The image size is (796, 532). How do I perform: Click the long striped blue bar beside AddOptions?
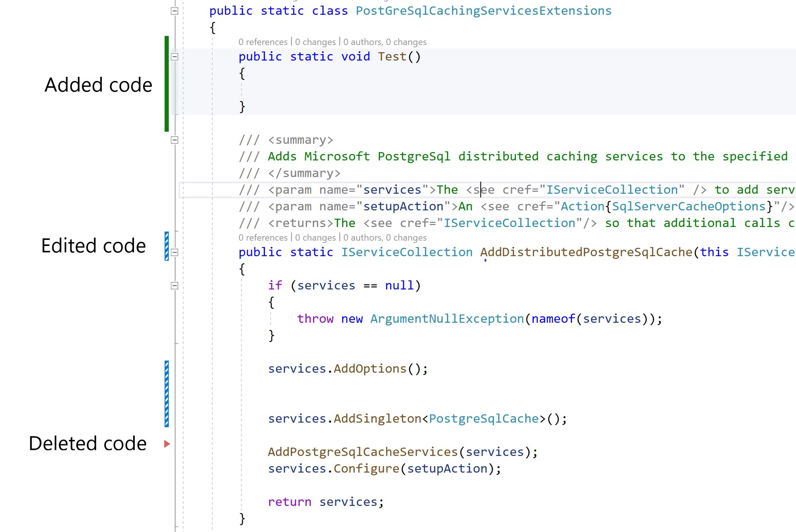point(167,394)
